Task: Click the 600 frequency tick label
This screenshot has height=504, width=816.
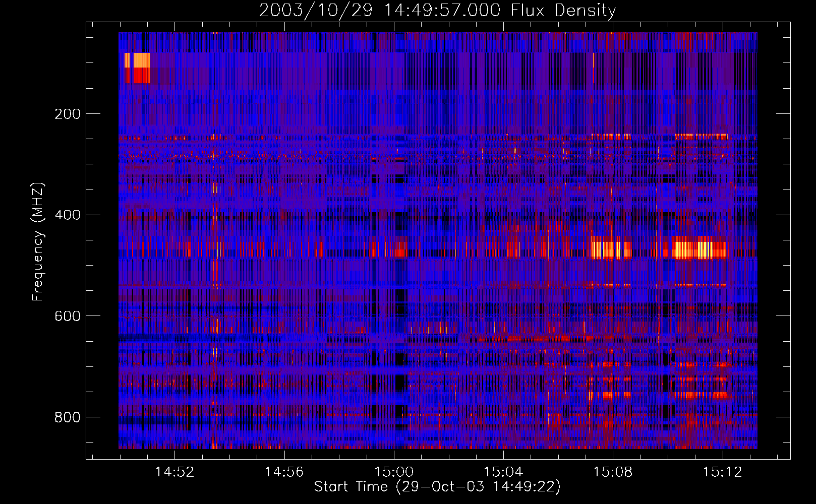Action: point(68,316)
